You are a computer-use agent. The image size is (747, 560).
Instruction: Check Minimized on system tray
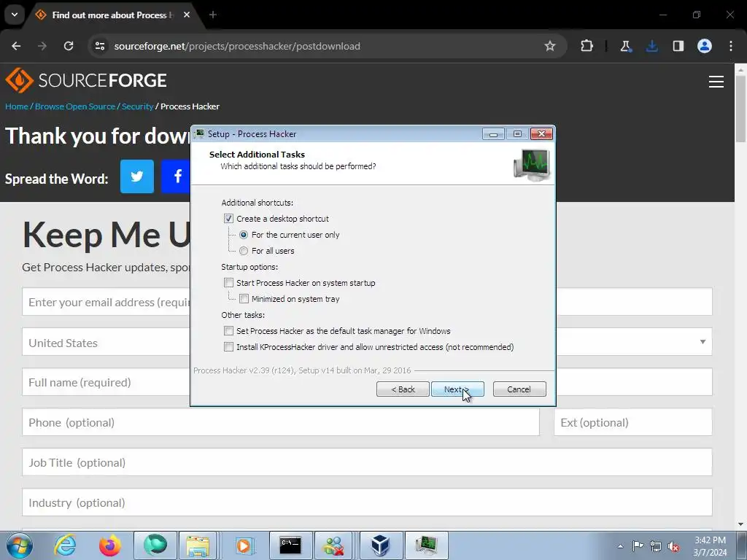point(244,299)
